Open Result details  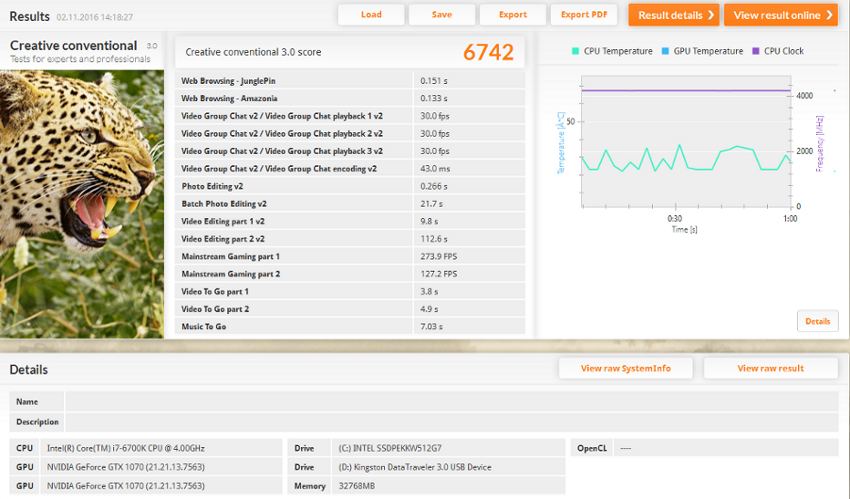coord(674,15)
